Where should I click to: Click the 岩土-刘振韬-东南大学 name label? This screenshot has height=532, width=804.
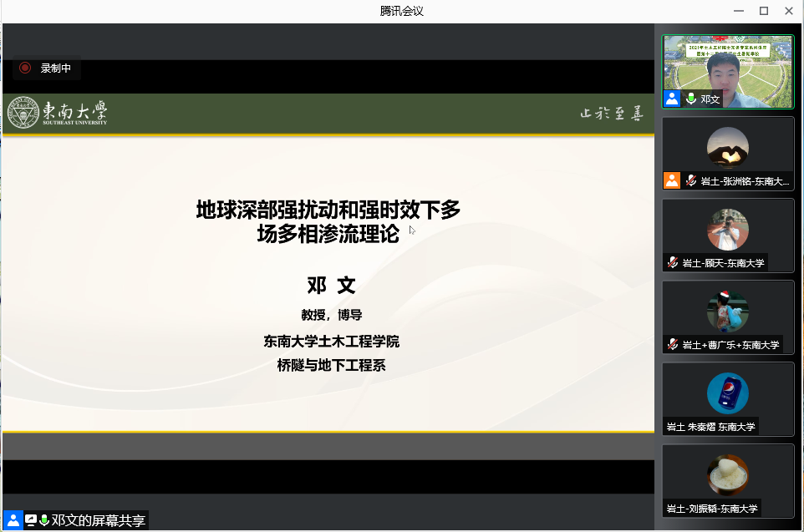pos(712,509)
